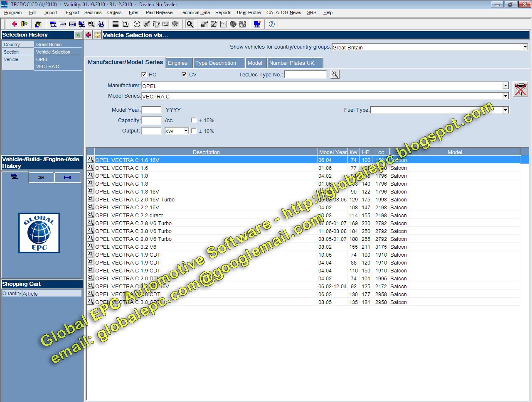This screenshot has height=402, width=532.
Task: Select the axle history tab
Action: click(x=67, y=177)
